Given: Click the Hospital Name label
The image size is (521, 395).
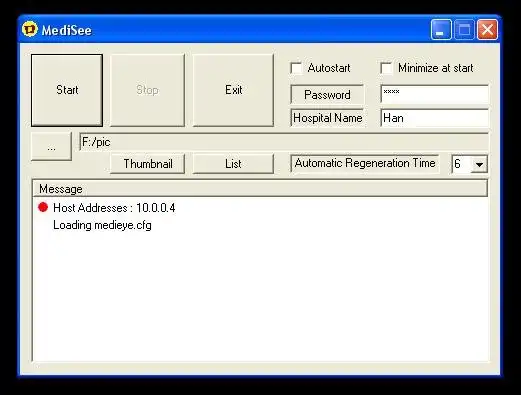Looking at the screenshot, I should 327,118.
